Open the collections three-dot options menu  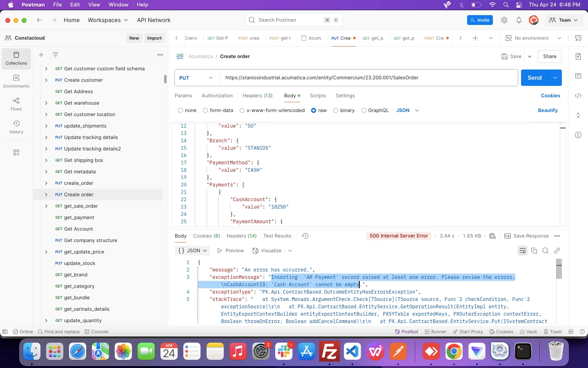[160, 55]
